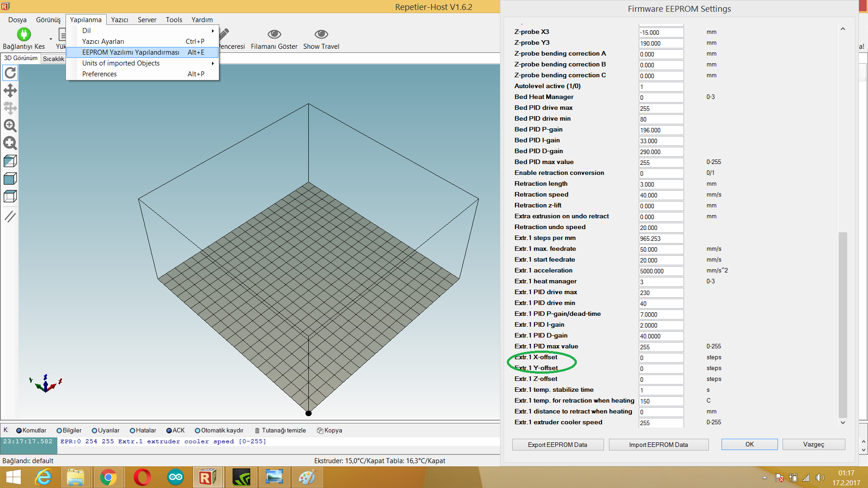Click the green Bağlantıyı Kes connection icon
This screenshot has height=488, width=868.
[x=24, y=34]
